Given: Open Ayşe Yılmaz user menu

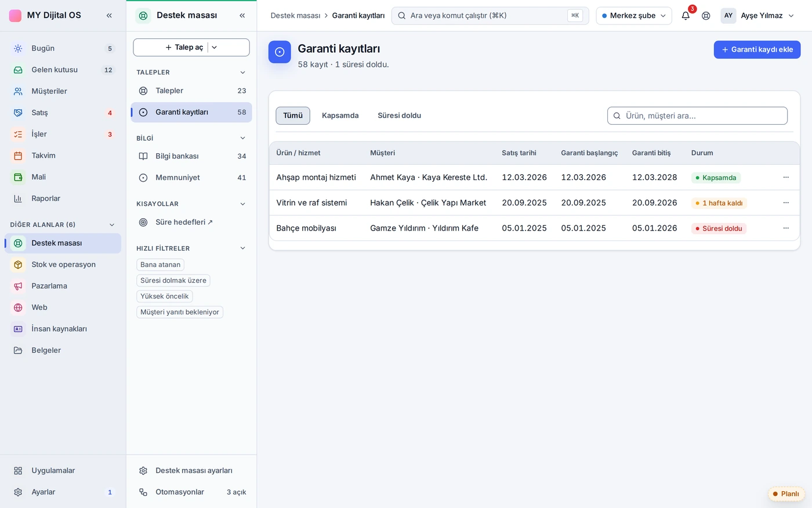Looking at the screenshot, I should tap(757, 16).
